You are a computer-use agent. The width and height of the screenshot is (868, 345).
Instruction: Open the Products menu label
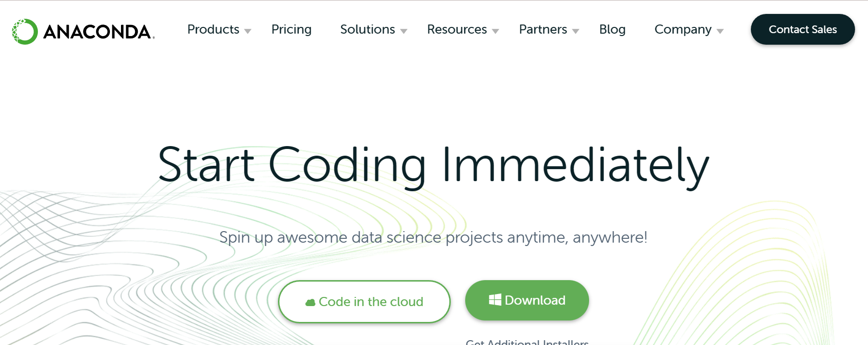[x=213, y=29]
